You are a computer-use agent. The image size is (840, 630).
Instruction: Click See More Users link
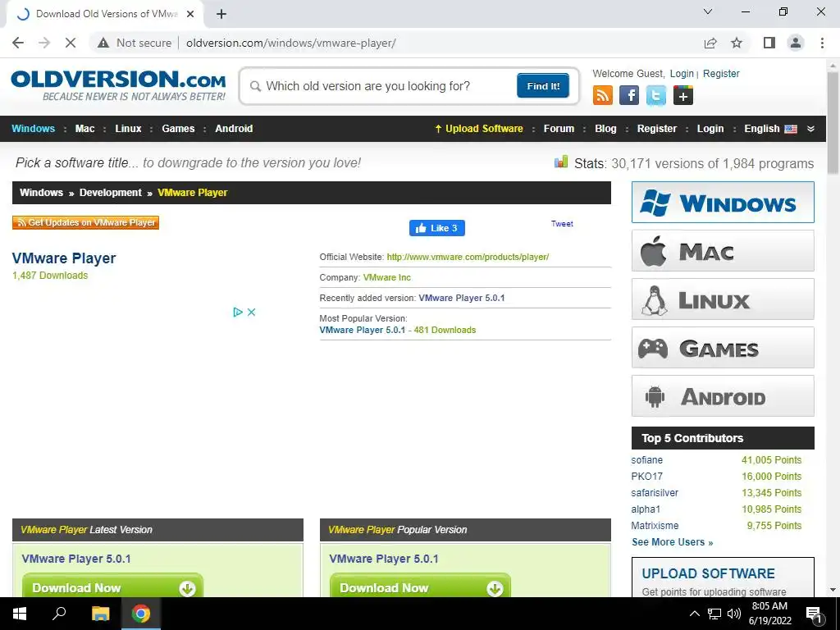click(673, 542)
